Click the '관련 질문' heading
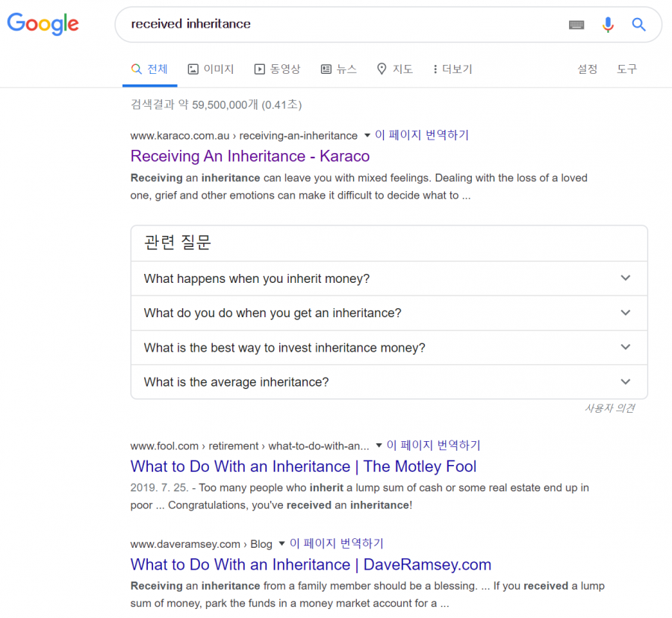 pyautogui.click(x=178, y=243)
